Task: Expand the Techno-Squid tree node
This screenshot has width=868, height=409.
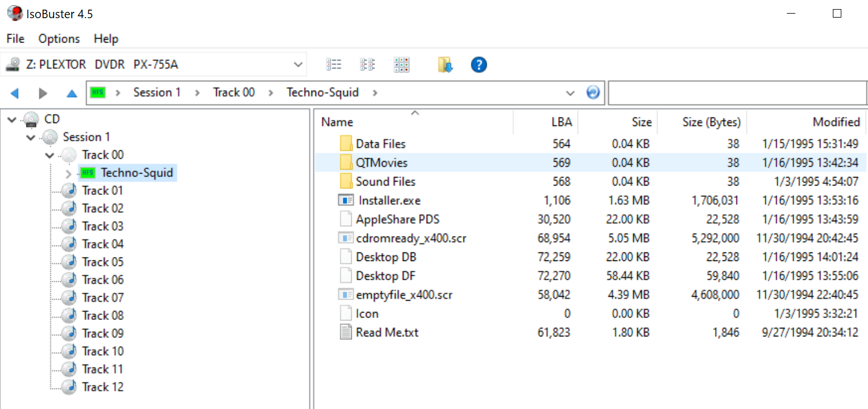Action: tap(69, 174)
